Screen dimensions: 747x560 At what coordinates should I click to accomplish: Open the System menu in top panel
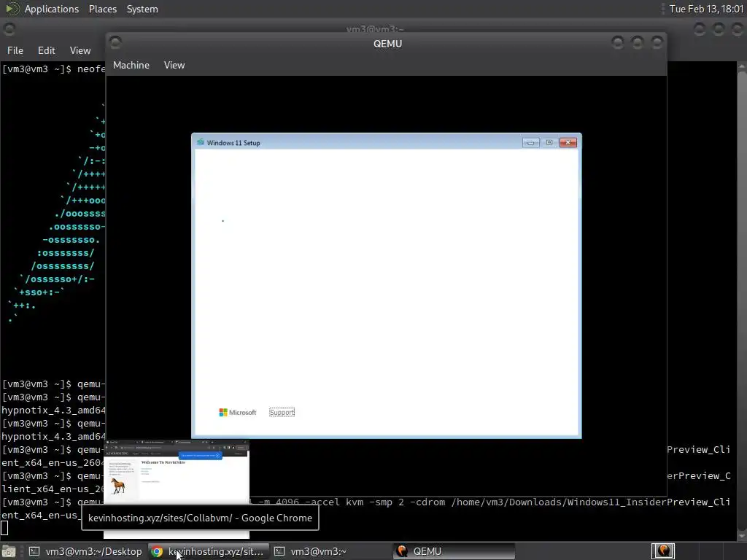(x=142, y=9)
